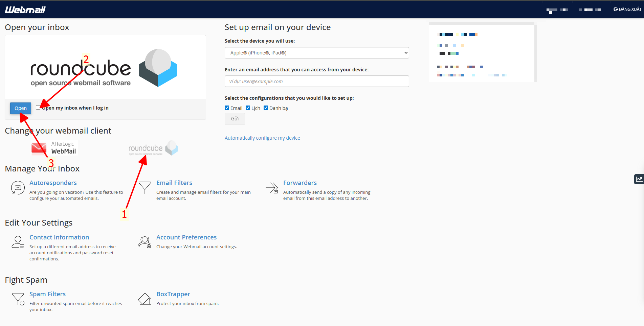Click the Account Preferences user icon
Viewport: 644px width, 326px height.
tap(145, 242)
